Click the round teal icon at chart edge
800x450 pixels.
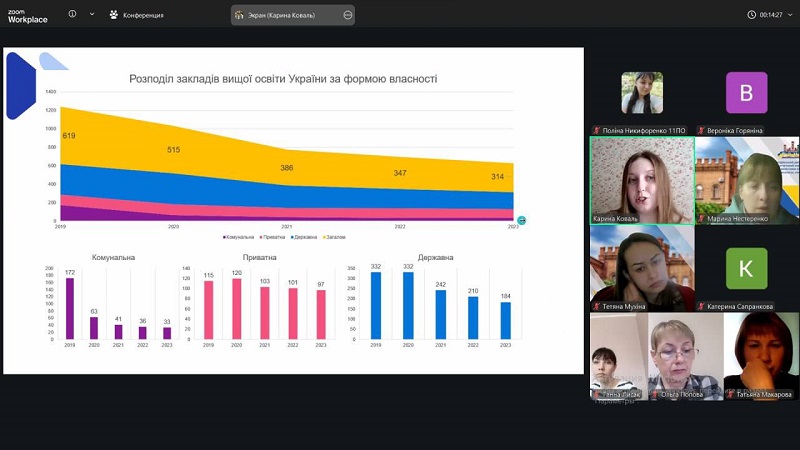click(521, 220)
